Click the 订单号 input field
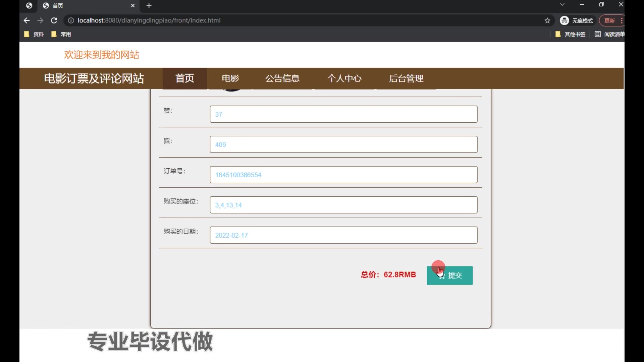 [343, 175]
